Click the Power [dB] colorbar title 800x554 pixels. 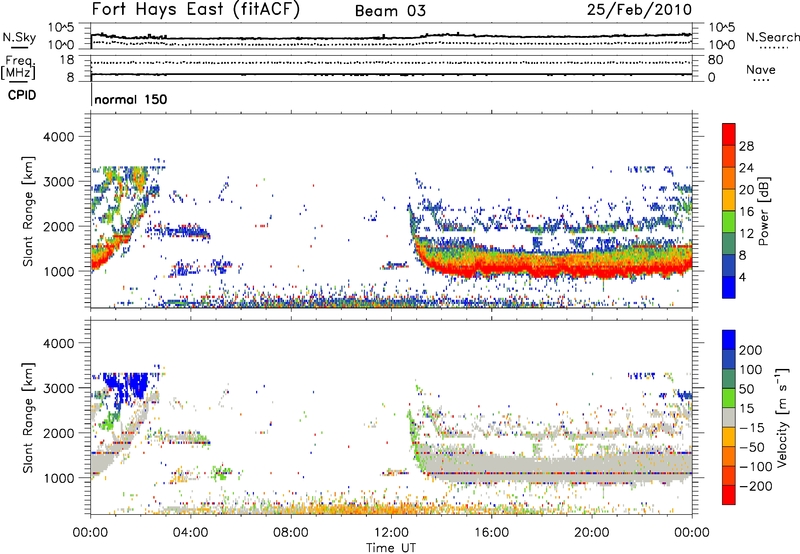coord(763,211)
